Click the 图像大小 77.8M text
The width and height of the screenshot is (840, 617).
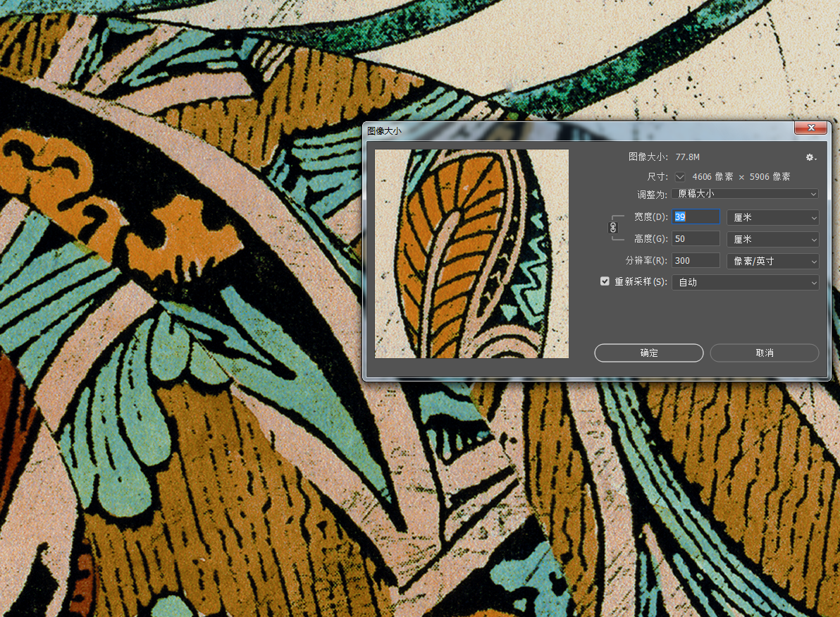665,157
